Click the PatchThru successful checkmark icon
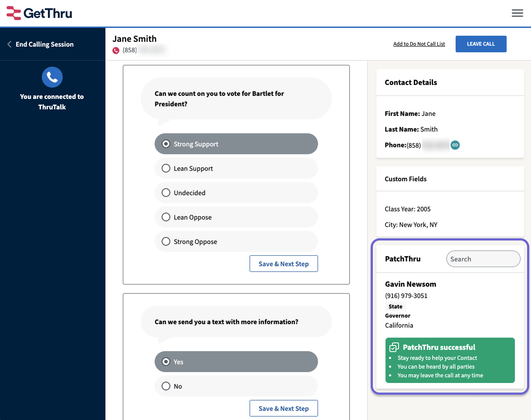The width and height of the screenshot is (531, 420). point(394,347)
